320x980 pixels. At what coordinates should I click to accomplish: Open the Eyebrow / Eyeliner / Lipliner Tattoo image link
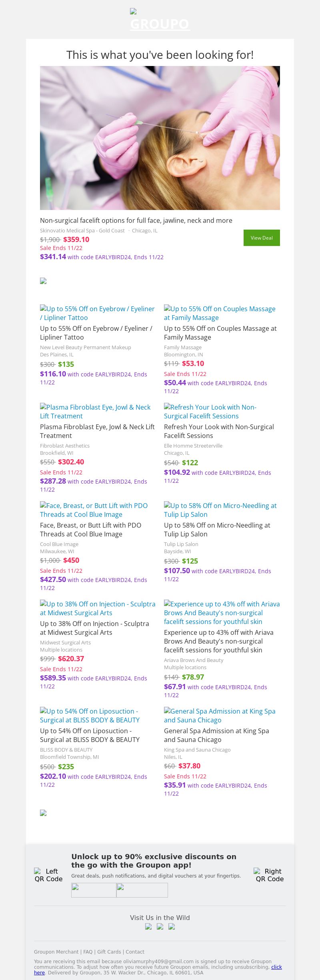pos(97,313)
